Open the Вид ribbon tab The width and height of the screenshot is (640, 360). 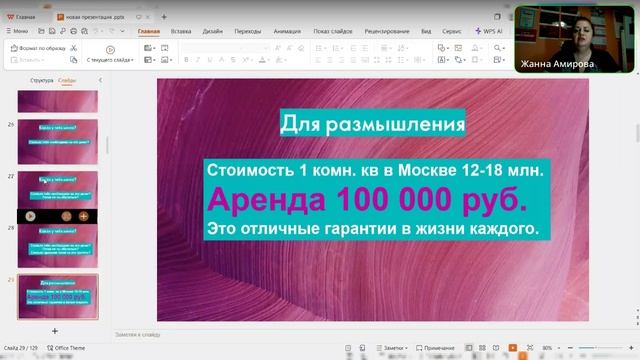pyautogui.click(x=426, y=31)
